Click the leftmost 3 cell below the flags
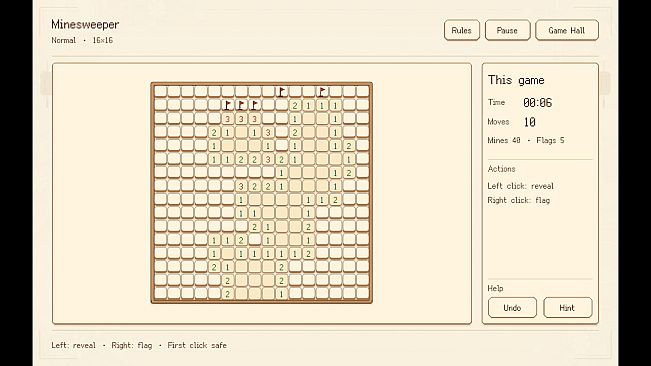 228,119
